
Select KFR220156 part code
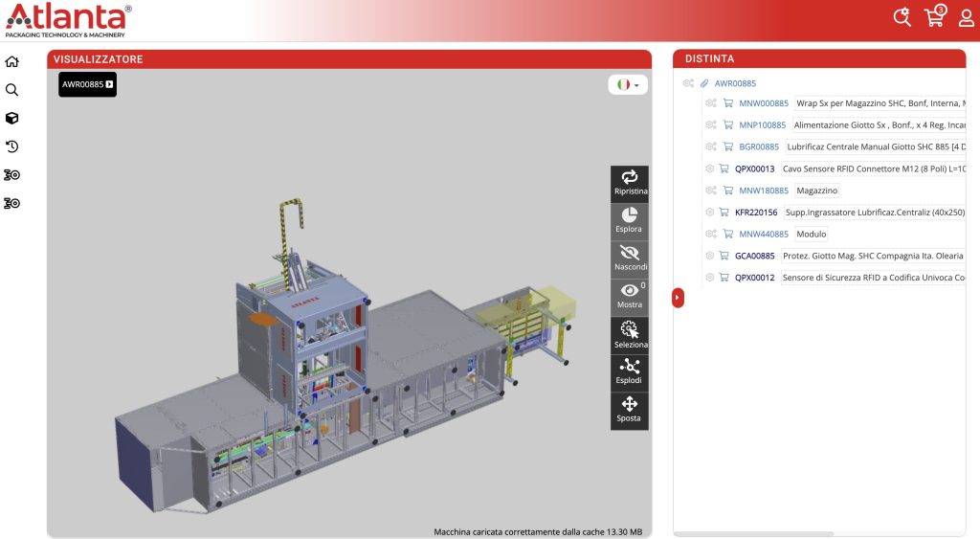(756, 213)
